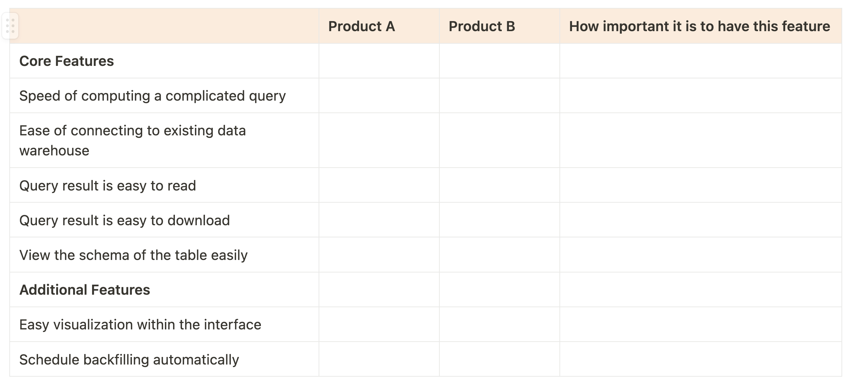Image resolution: width=868 pixels, height=386 pixels.
Task: Click the 'Query result is easy to read' cell
Action: pos(108,185)
